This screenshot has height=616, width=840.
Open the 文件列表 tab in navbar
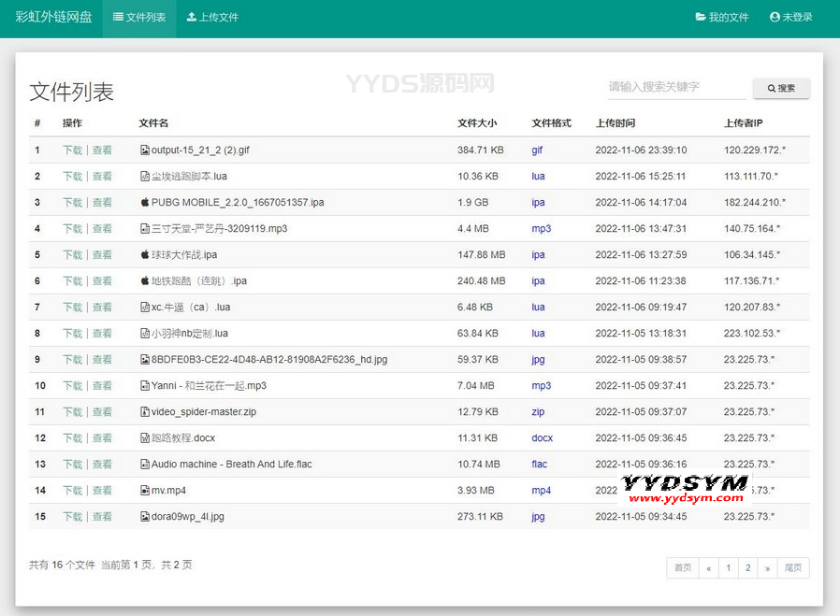pos(138,18)
